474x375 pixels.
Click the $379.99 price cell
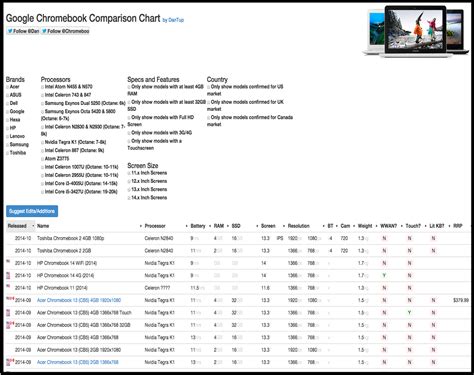pos(461,300)
